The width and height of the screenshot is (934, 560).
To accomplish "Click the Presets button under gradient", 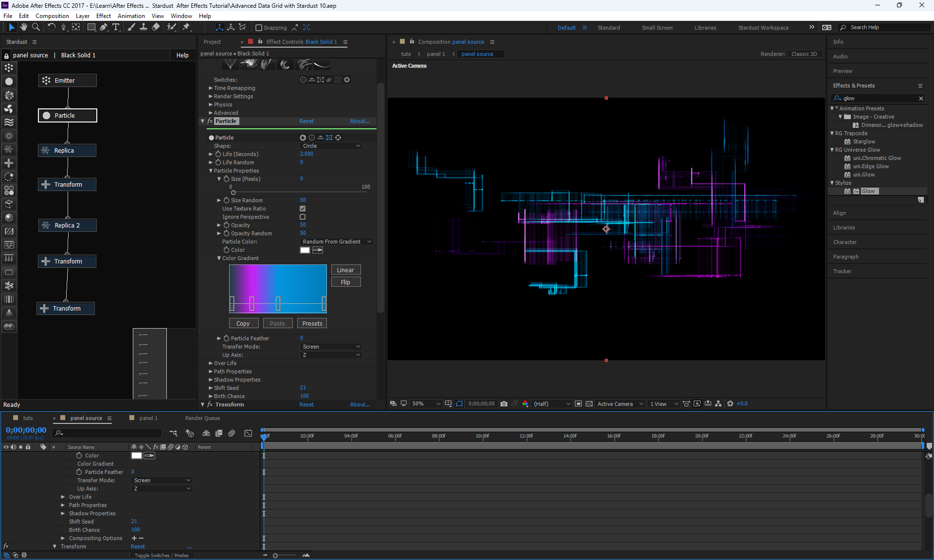I will click(312, 324).
